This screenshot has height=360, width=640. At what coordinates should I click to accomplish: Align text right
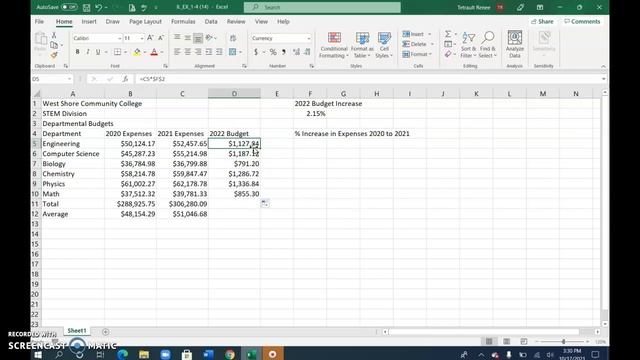click(x=198, y=52)
